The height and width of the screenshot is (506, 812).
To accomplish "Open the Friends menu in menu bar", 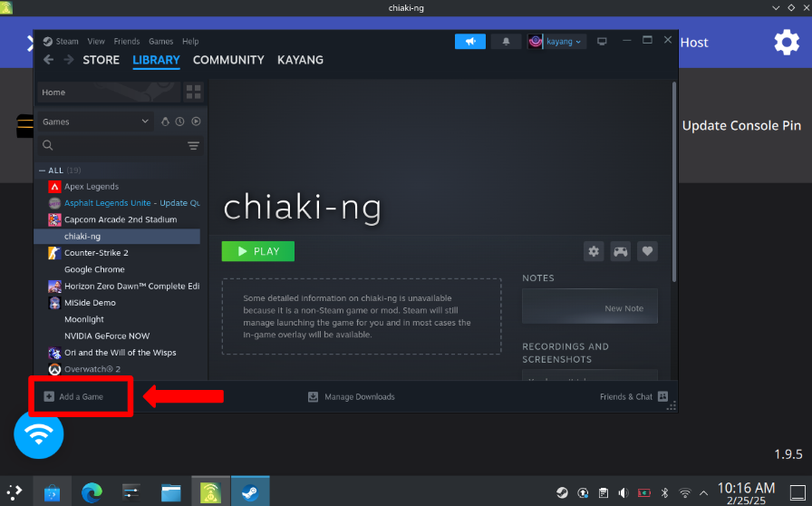I will point(127,42).
